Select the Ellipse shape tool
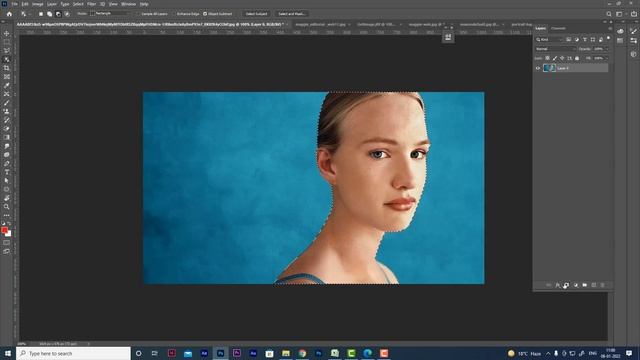This screenshot has height=360, width=640. click(7, 189)
